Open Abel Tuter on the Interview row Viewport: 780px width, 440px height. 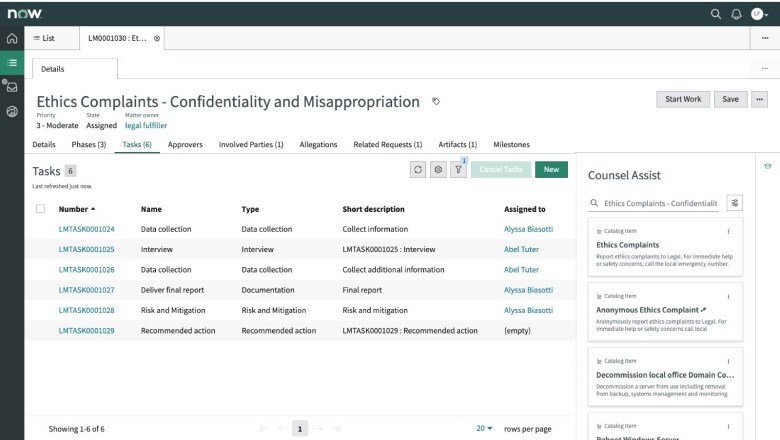pos(521,250)
